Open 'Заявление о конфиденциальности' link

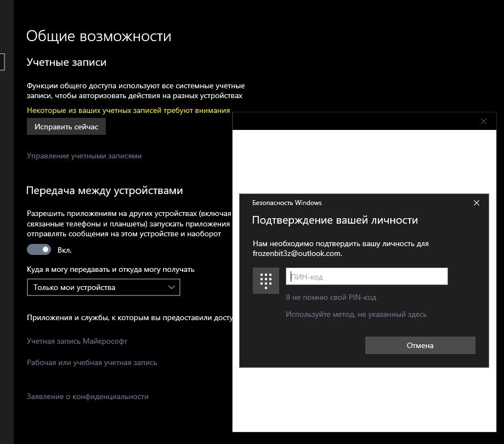[x=88, y=396]
